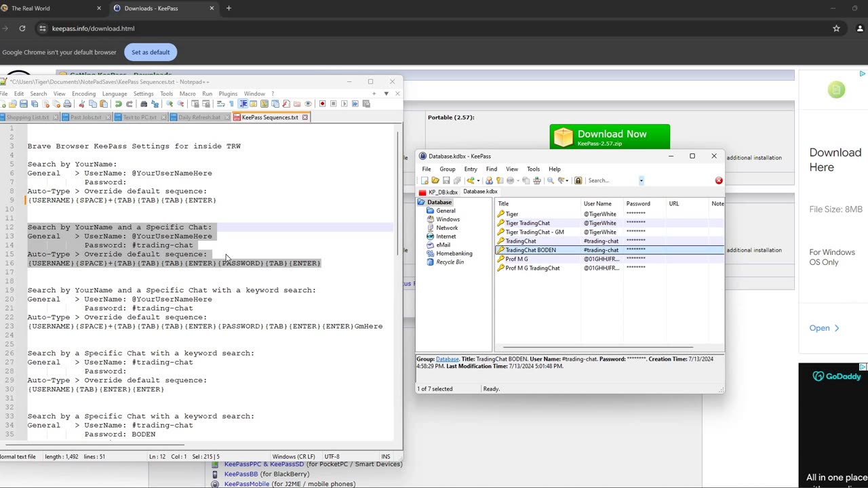Click New database icon in KeePass toolbar

[x=425, y=180]
